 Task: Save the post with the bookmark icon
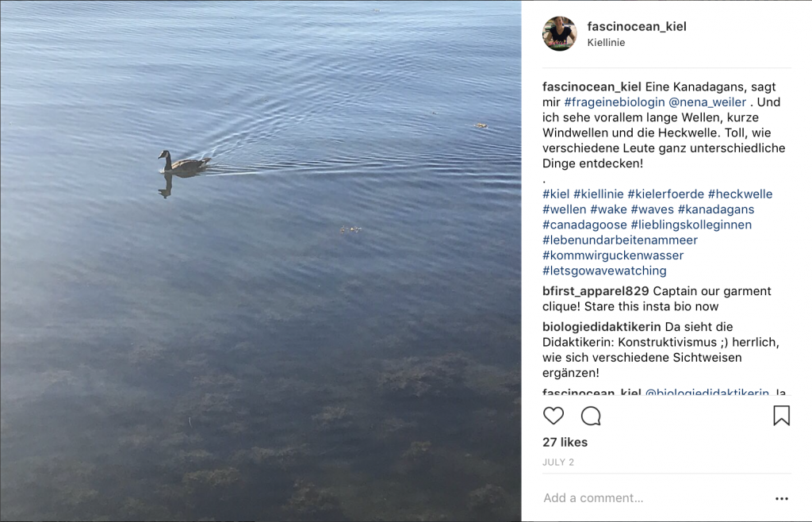[x=781, y=416]
